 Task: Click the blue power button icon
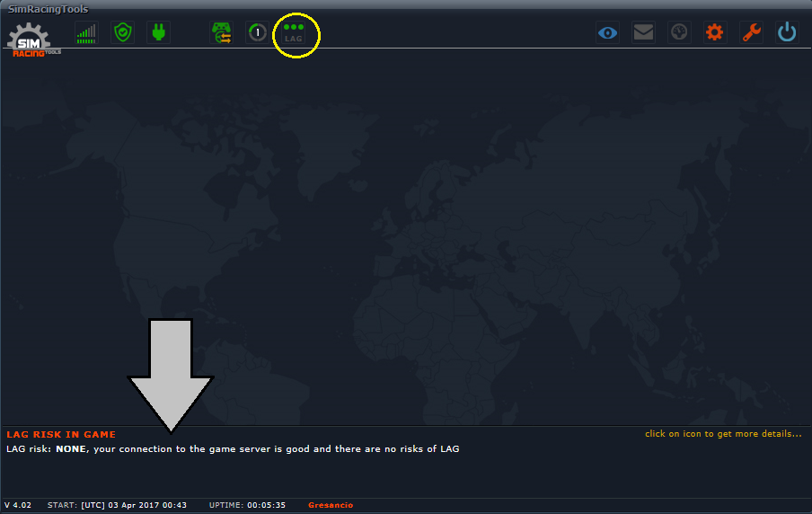[x=787, y=32]
